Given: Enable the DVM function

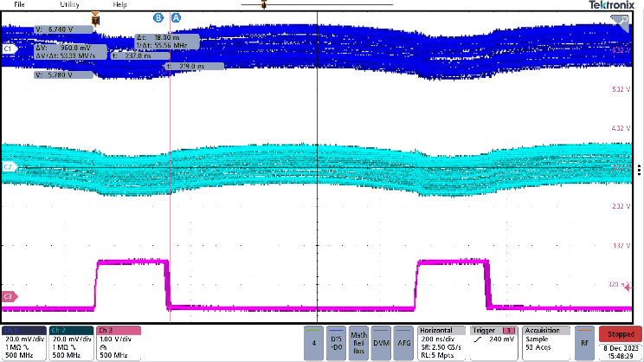Looking at the screenshot, I should tap(383, 343).
